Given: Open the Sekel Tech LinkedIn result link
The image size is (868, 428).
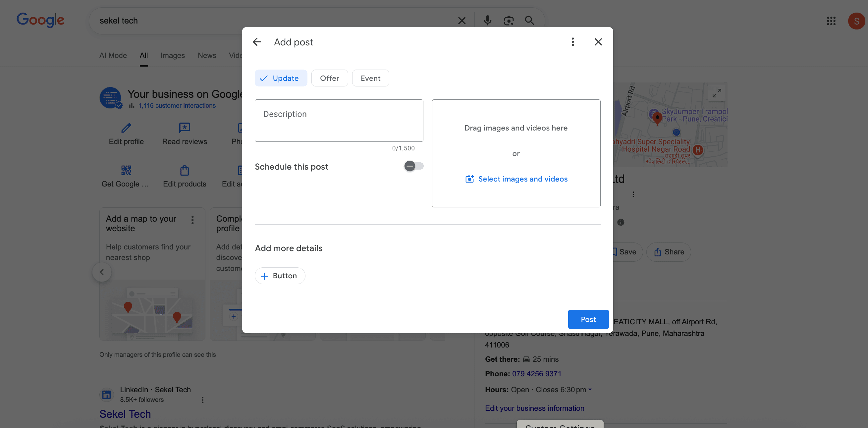Looking at the screenshot, I should [x=125, y=414].
